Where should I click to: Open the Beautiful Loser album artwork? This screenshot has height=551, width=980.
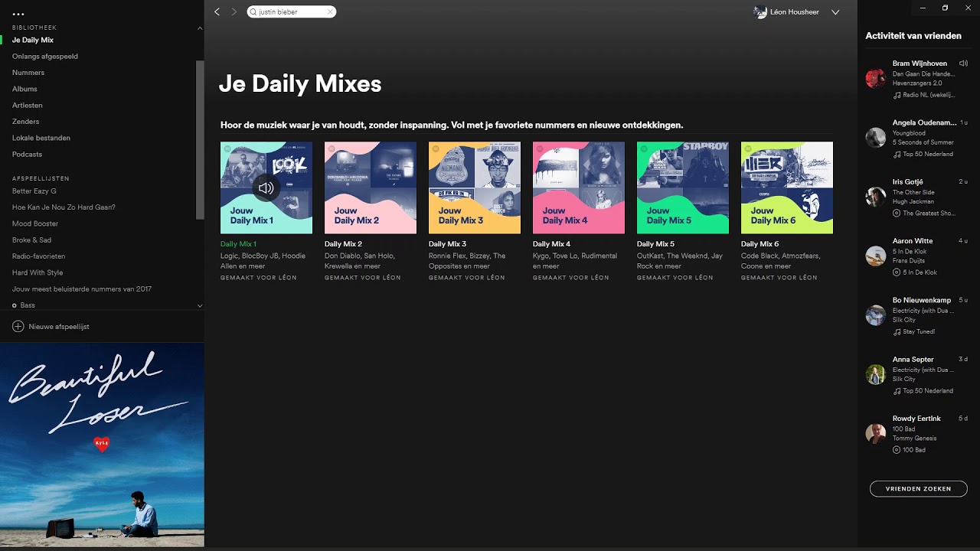[x=102, y=445]
